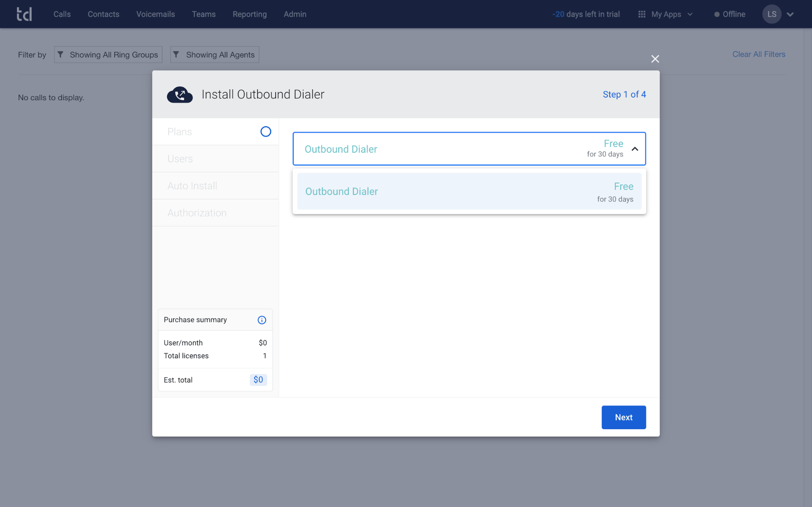Image resolution: width=812 pixels, height=507 pixels.
Task: Click the No calls to display message
Action: click(x=51, y=97)
